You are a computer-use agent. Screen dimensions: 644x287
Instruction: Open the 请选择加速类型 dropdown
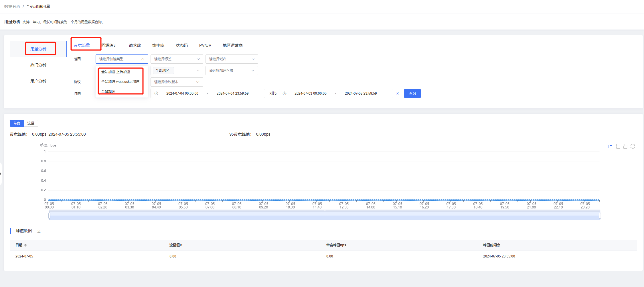pyautogui.click(x=122, y=59)
